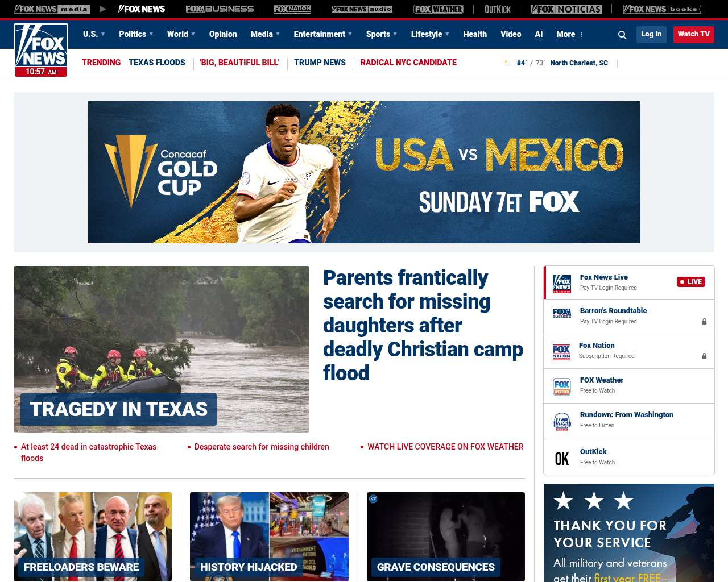Open the Fox Noticias top bar logo

click(x=566, y=9)
